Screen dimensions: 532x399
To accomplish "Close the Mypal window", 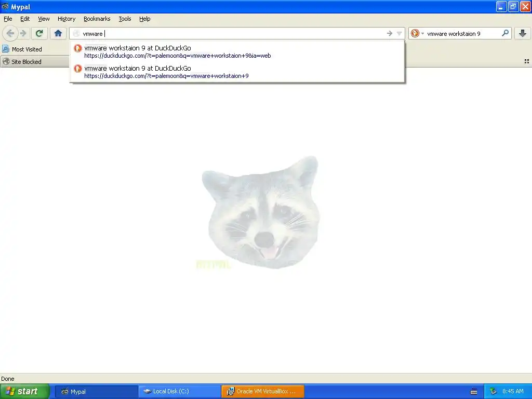I will click(525, 6).
